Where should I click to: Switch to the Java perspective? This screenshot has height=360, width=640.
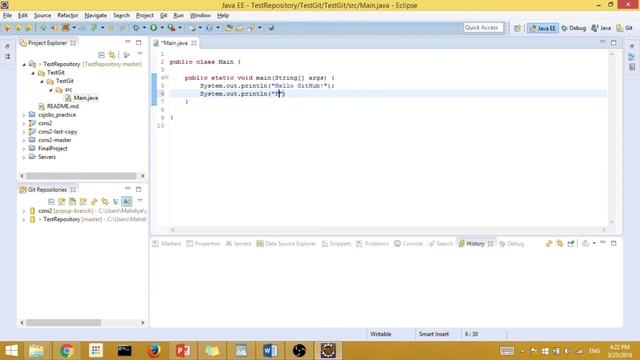pyautogui.click(x=601, y=28)
